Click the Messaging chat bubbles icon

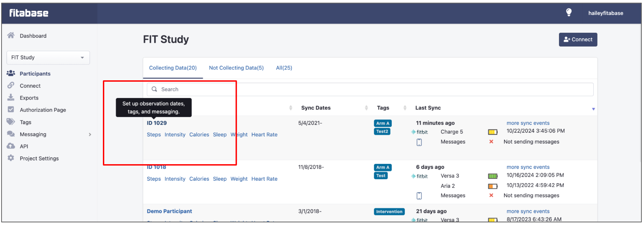tap(11, 134)
